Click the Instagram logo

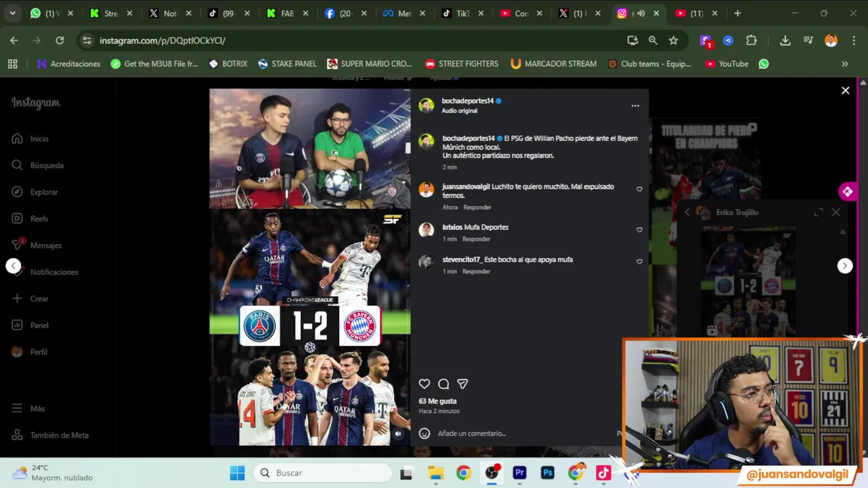coord(35,103)
